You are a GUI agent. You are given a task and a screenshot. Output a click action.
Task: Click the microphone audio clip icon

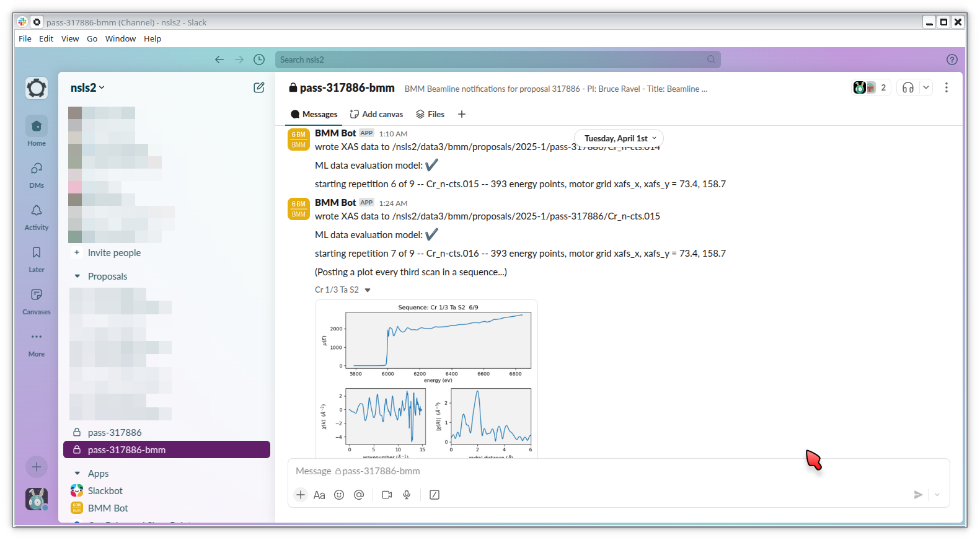click(x=407, y=495)
